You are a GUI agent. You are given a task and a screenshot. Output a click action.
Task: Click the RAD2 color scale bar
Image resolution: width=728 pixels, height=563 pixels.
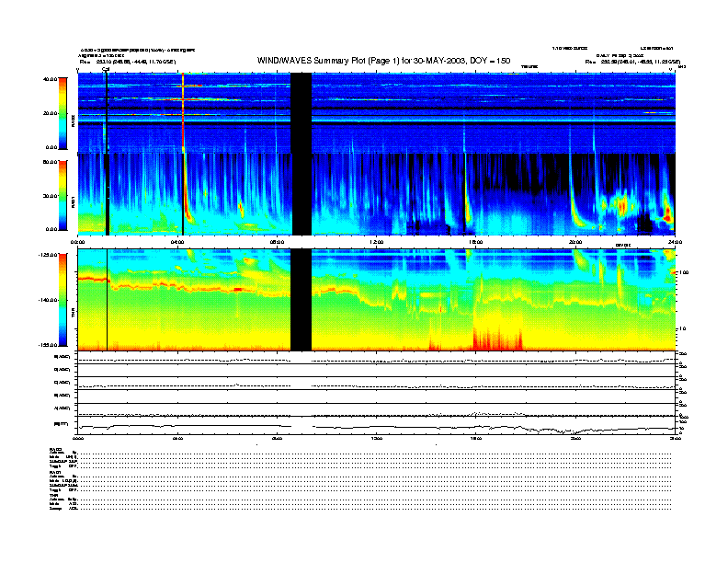pos(63,113)
